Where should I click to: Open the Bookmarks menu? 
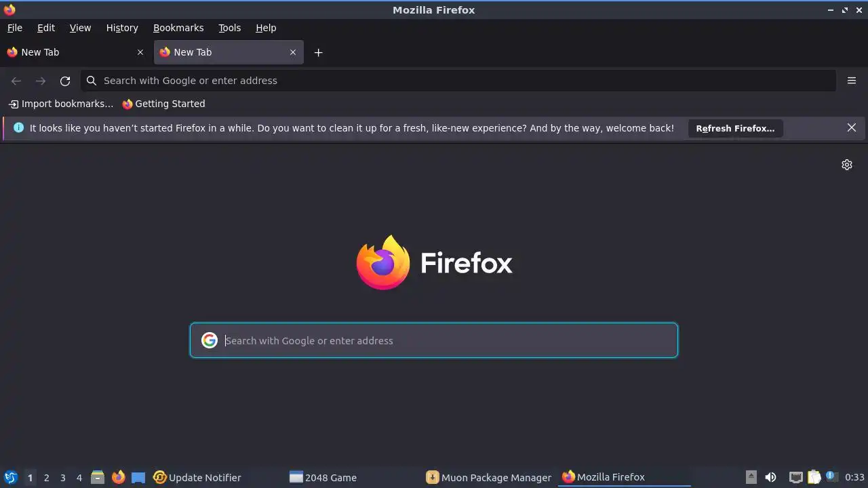pyautogui.click(x=178, y=28)
